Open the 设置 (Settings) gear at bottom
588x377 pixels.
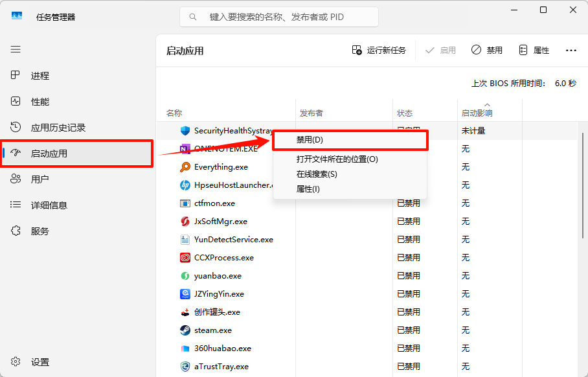click(x=39, y=362)
